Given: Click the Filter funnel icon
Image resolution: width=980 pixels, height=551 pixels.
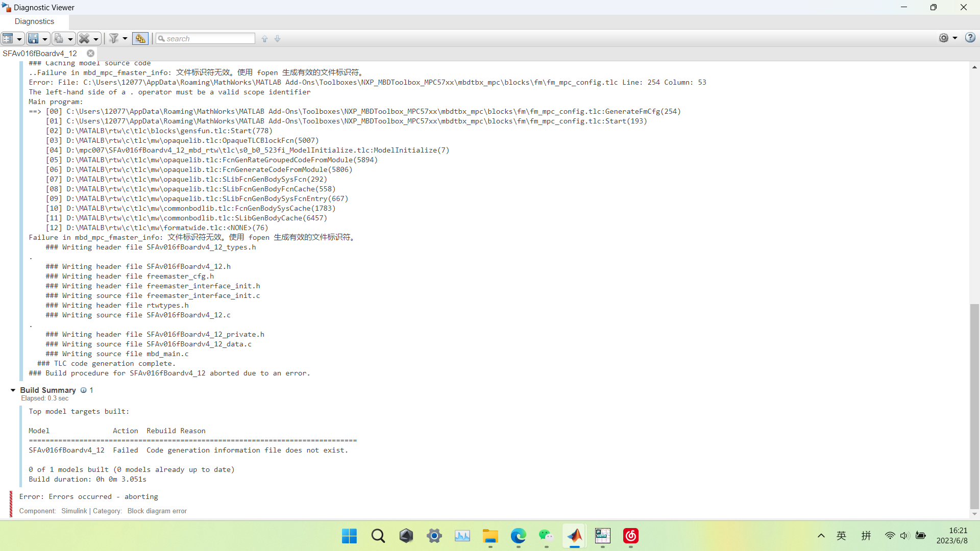Looking at the screenshot, I should (114, 39).
